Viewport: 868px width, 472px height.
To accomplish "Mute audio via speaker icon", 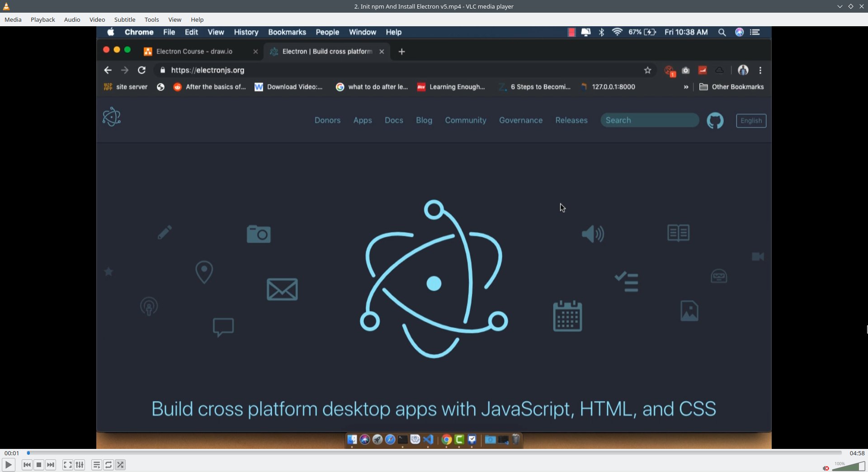I will 826,468.
